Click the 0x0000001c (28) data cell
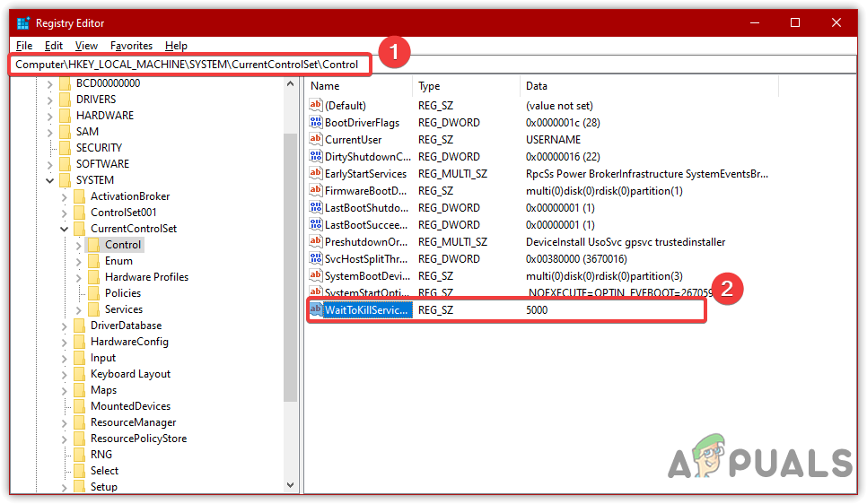The height and width of the screenshot is (504, 867). point(563,123)
